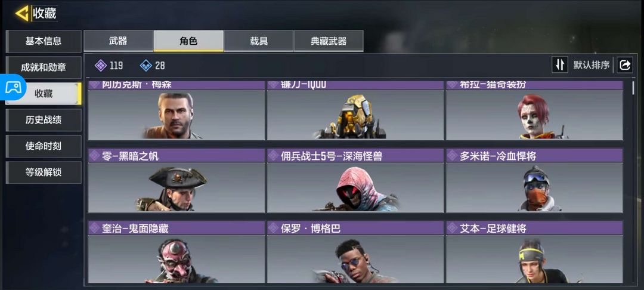Open 基本信息 in the sidebar
The image size is (644, 290).
tap(44, 41)
